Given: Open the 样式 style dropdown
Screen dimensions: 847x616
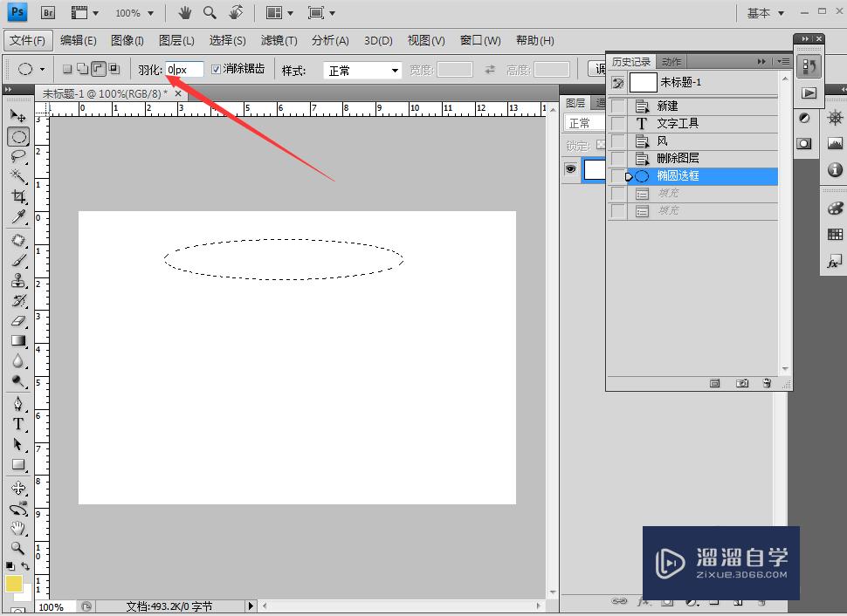Looking at the screenshot, I should click(x=362, y=70).
